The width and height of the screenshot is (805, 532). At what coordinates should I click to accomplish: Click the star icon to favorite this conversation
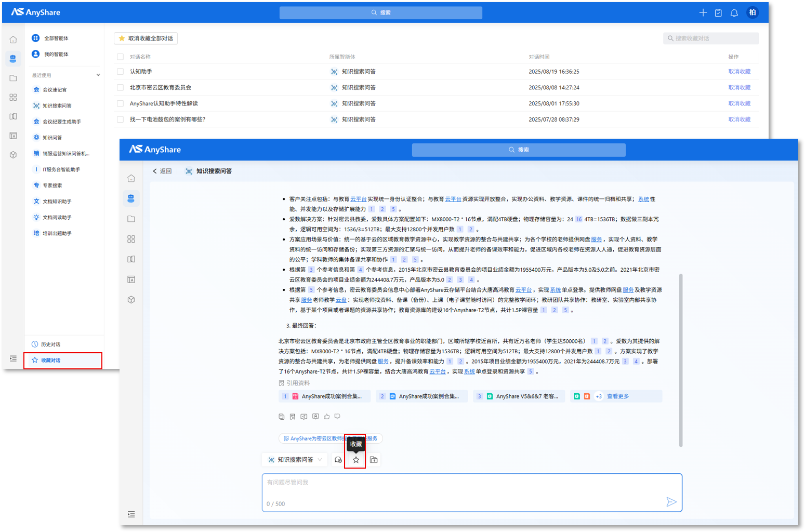356,460
